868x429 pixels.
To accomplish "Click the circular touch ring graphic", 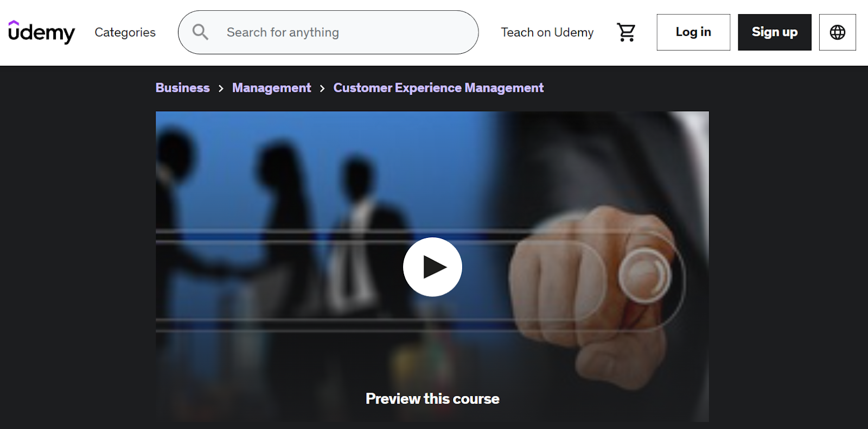I will tap(644, 276).
